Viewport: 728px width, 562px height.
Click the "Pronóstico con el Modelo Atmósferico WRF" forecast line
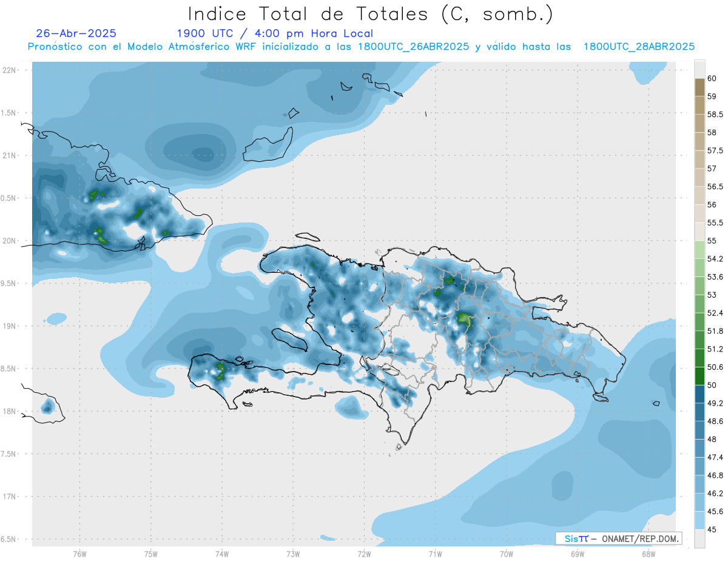click(x=361, y=47)
